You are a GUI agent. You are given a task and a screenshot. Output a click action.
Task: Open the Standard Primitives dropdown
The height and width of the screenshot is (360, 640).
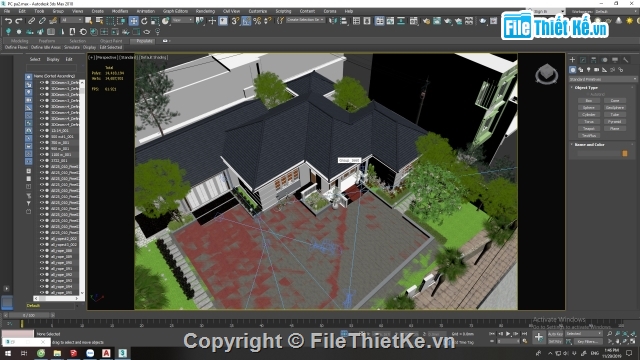coord(603,79)
